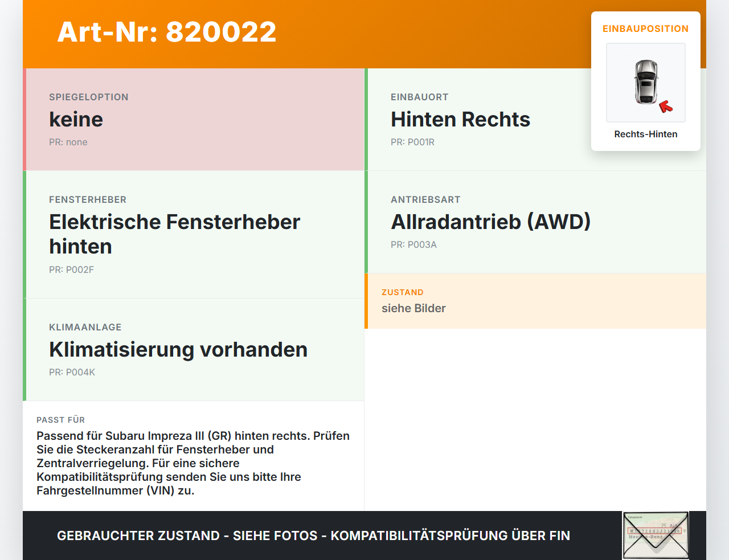
Task: Click the PR: P002F code
Action: [x=71, y=269]
